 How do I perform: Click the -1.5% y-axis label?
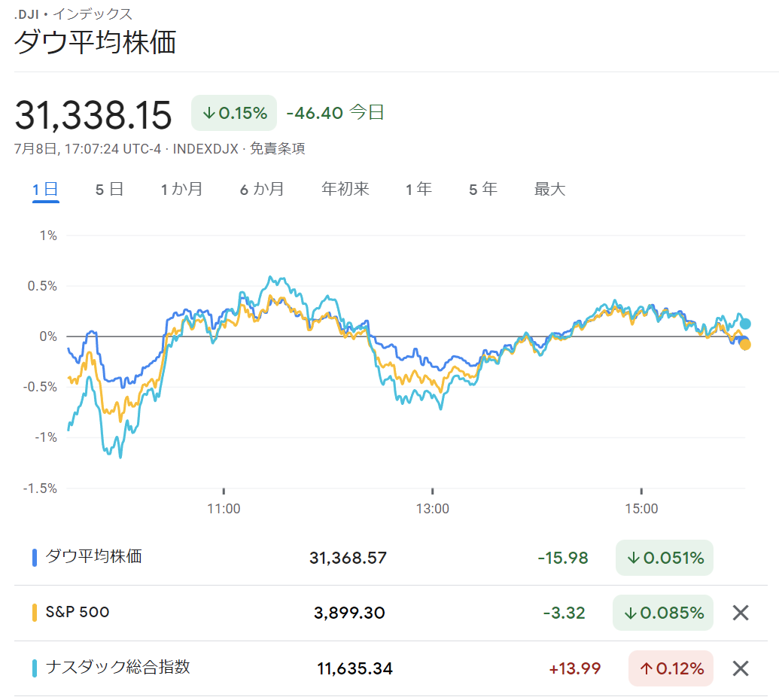pyautogui.click(x=40, y=488)
